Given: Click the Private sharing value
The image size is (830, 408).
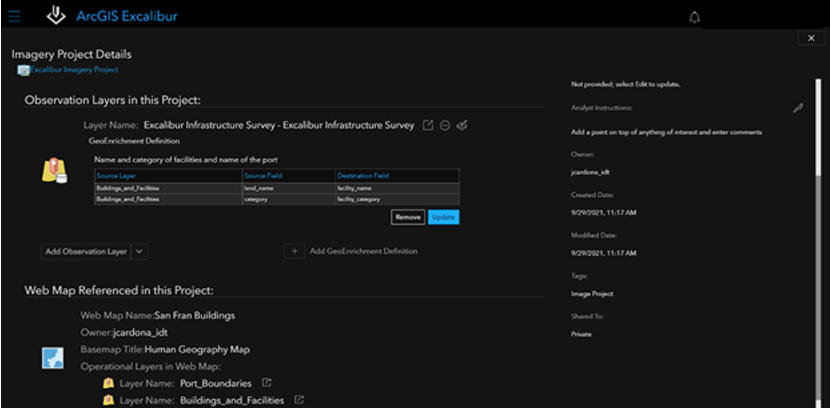Looking at the screenshot, I should 581,334.
